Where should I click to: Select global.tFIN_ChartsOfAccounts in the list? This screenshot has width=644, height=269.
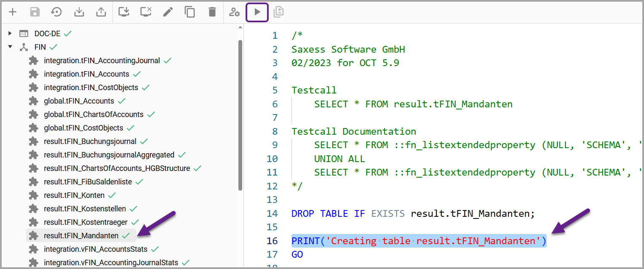pyautogui.click(x=94, y=115)
